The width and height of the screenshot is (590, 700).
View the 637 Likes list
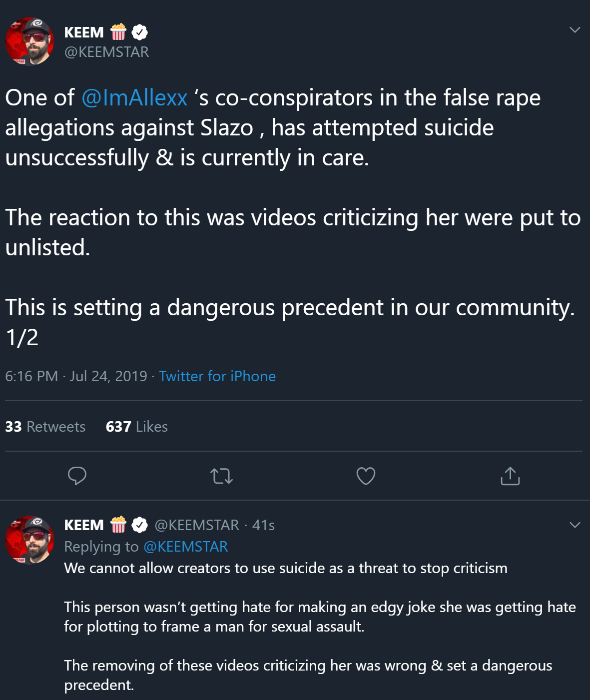click(x=137, y=427)
